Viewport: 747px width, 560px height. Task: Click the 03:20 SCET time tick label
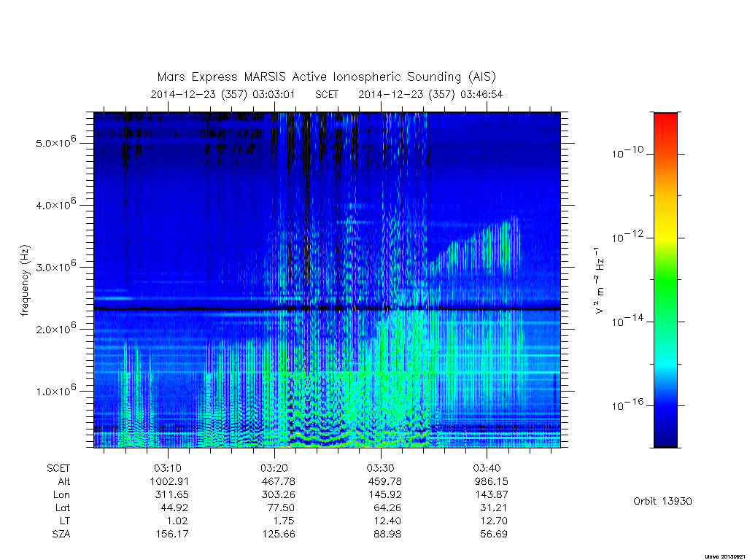[274, 468]
